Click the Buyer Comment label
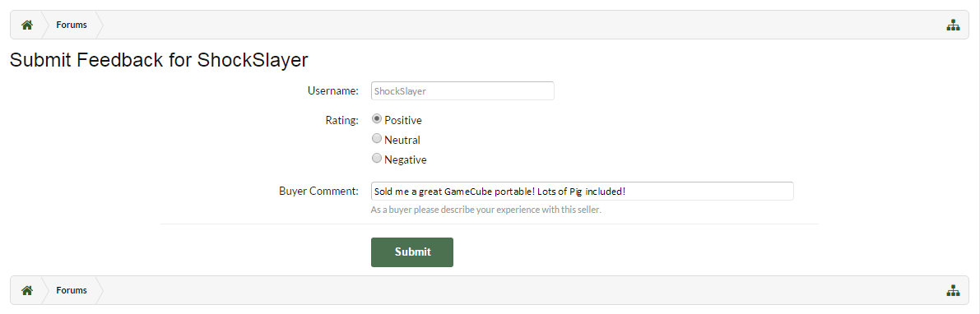980x314 pixels. click(x=318, y=191)
